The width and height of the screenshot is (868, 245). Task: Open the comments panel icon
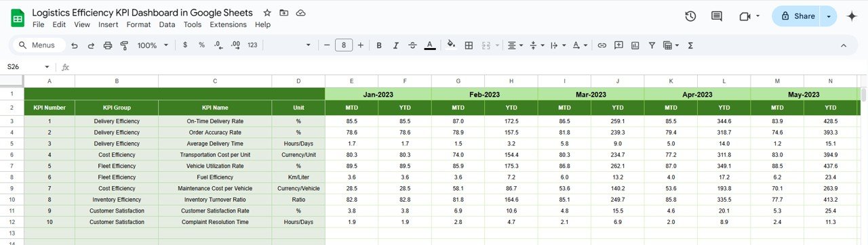coord(717,16)
